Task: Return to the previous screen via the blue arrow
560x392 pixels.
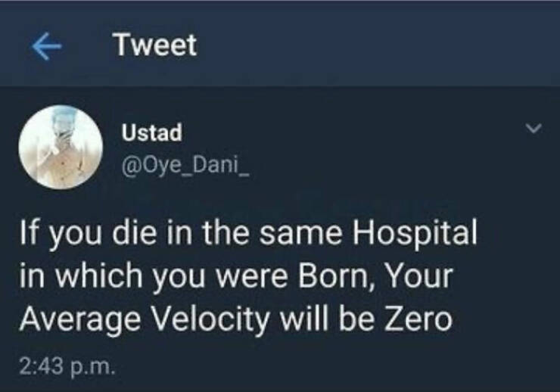Action: [x=48, y=46]
